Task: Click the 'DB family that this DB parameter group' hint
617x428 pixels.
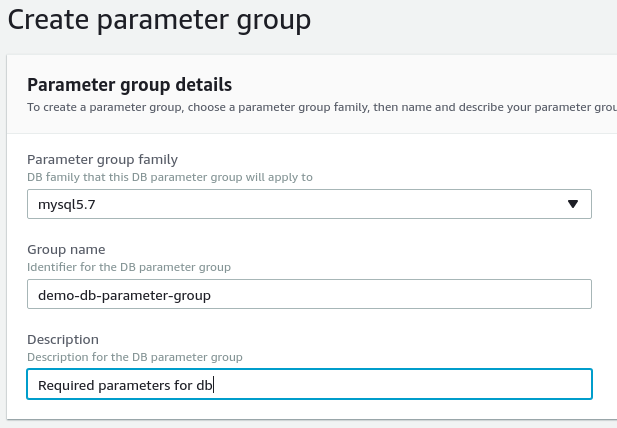Action: [170, 177]
